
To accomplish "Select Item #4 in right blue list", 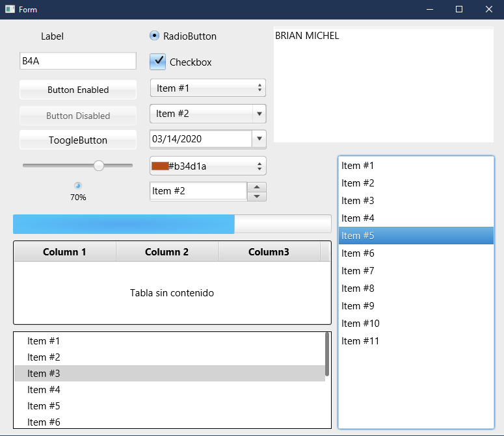I will pyautogui.click(x=416, y=218).
